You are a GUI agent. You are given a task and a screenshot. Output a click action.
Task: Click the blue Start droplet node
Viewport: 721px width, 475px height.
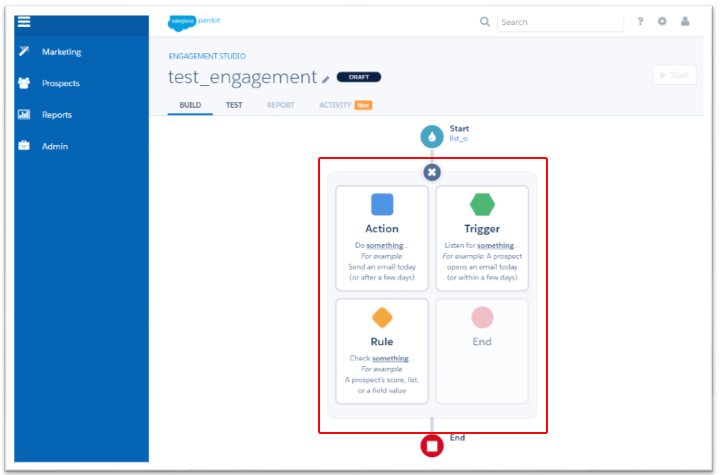432,137
